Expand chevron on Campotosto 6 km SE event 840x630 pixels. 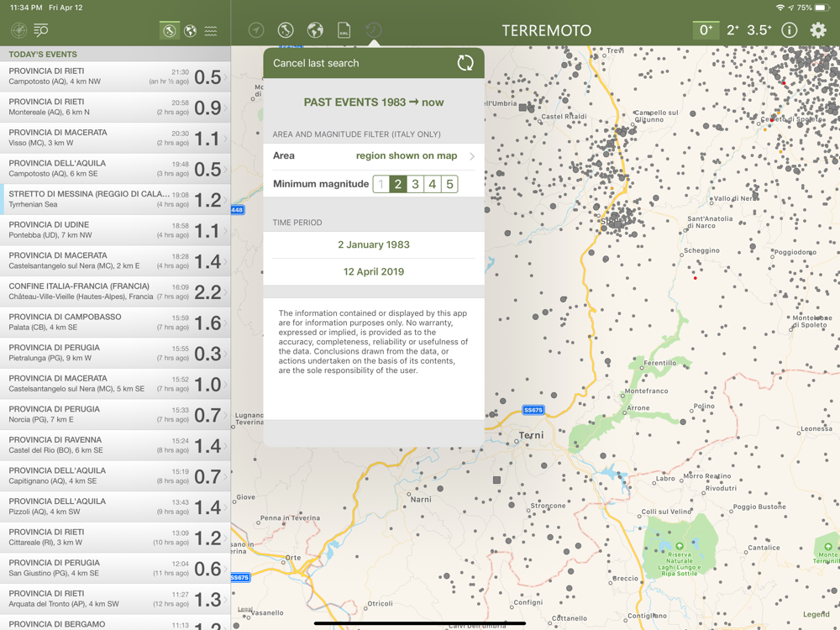(x=225, y=170)
